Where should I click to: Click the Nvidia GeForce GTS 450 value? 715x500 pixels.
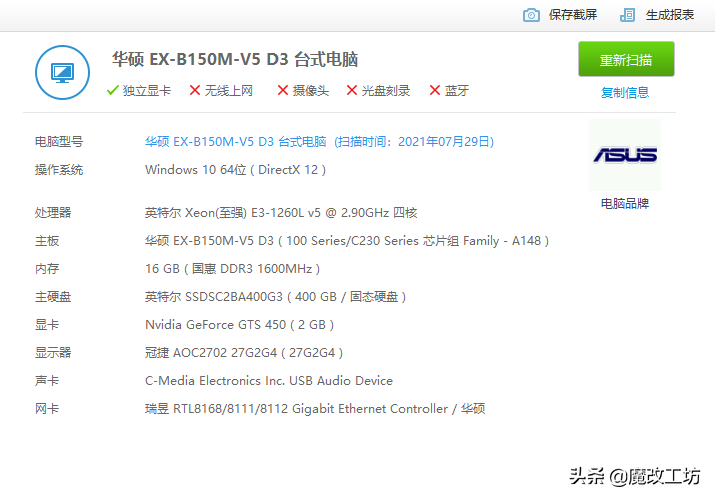[239, 325]
